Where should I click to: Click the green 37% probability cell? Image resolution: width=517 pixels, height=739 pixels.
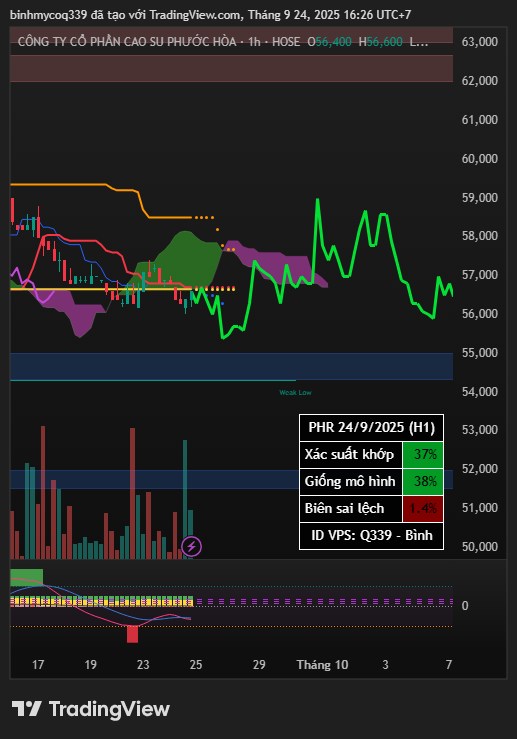(423, 454)
